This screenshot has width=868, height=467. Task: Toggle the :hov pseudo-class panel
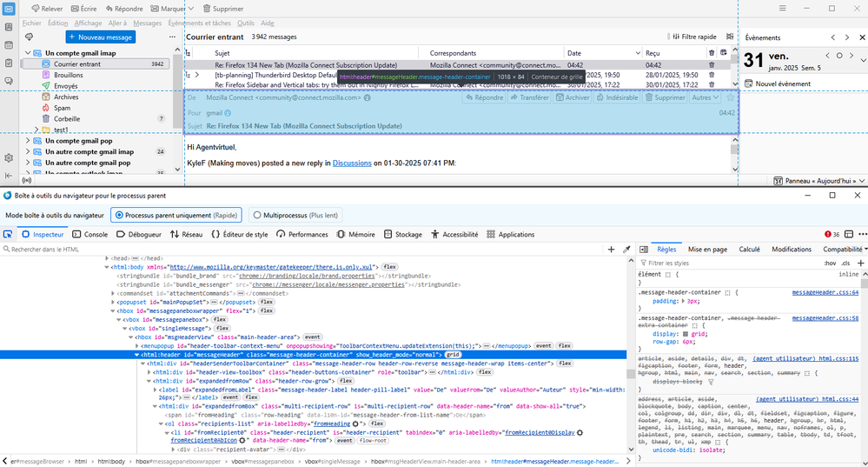(830, 264)
